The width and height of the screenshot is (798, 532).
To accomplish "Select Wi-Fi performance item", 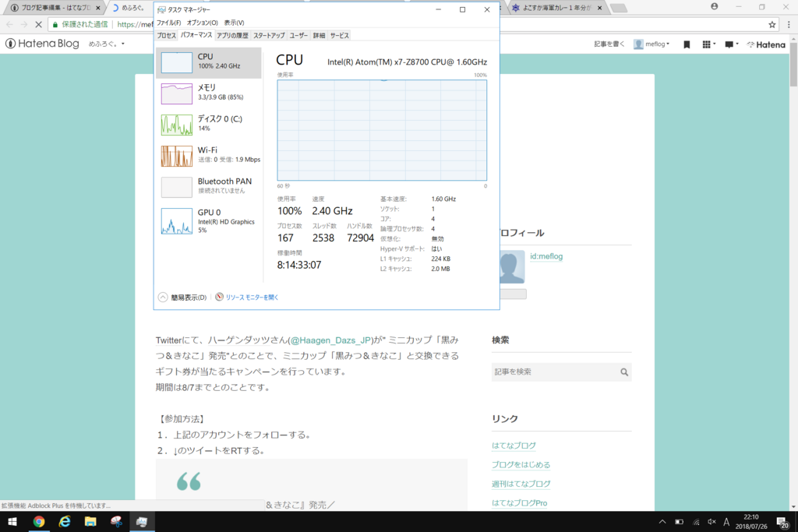I will click(209, 156).
